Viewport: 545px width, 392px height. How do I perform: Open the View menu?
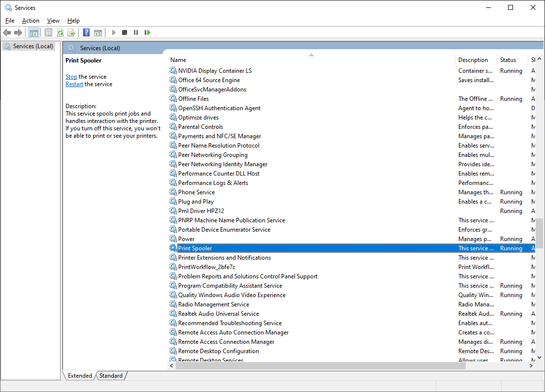coord(53,21)
